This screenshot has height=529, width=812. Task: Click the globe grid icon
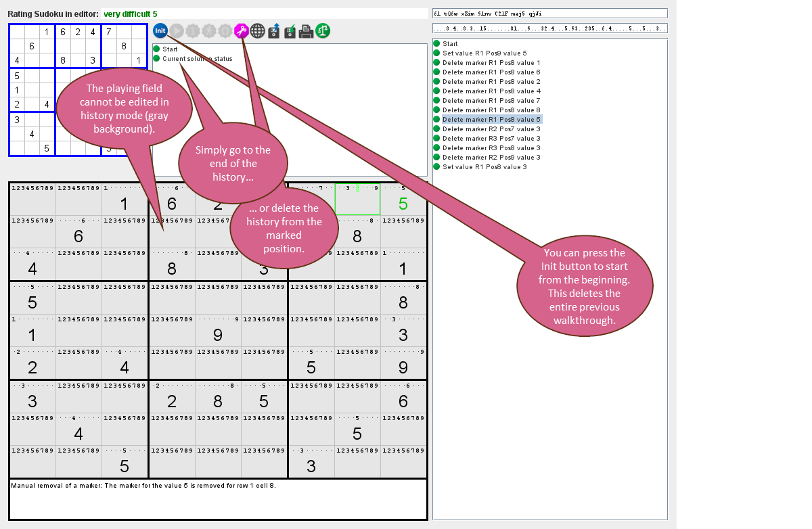point(258,30)
